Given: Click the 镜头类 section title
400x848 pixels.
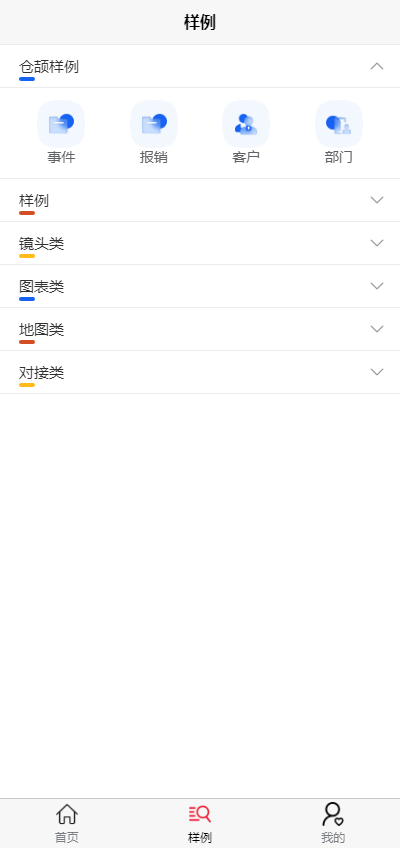Looking at the screenshot, I should (42, 244).
